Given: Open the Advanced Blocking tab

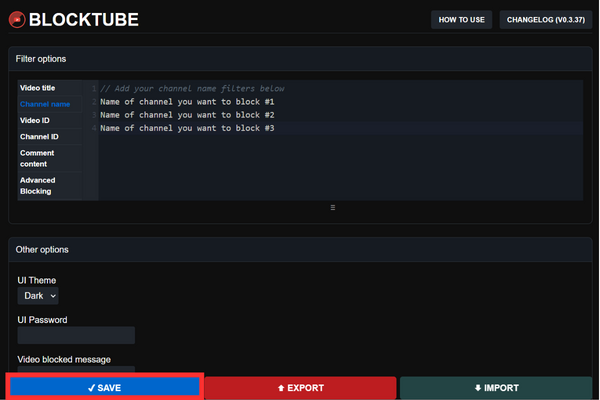Looking at the screenshot, I should coord(38,185).
